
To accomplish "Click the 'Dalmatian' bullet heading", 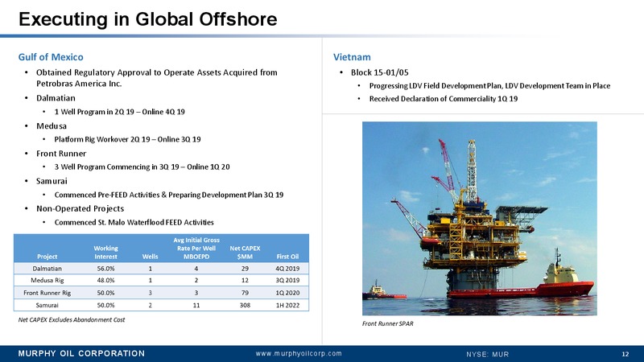I will pyautogui.click(x=56, y=98).
